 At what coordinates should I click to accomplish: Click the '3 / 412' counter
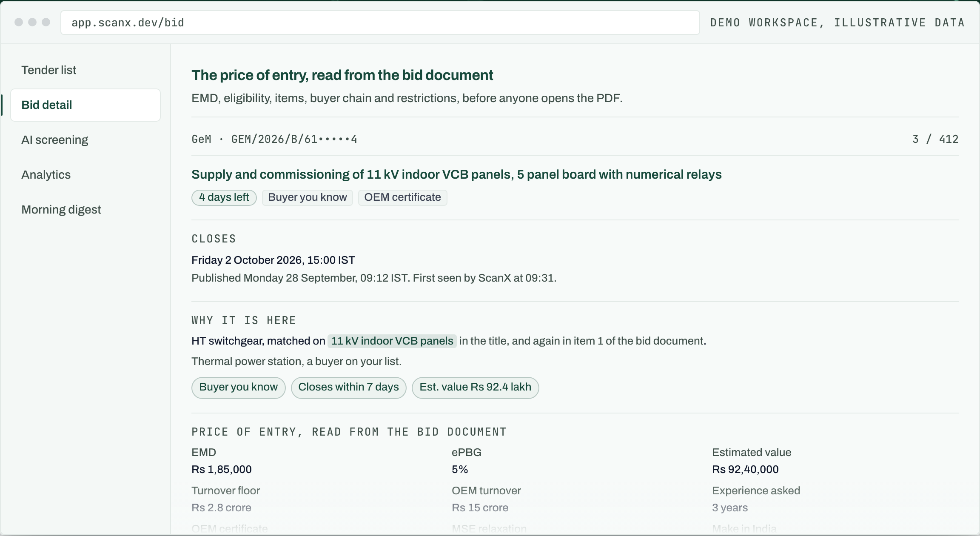(x=935, y=139)
